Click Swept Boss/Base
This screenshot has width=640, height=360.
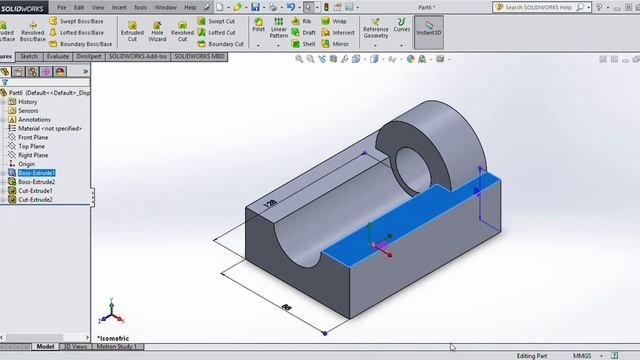click(76, 21)
